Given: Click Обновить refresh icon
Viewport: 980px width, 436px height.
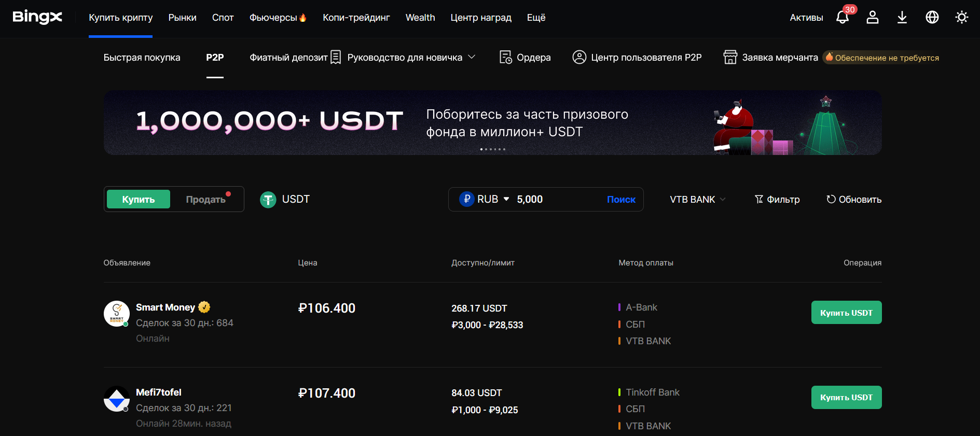Looking at the screenshot, I should tap(831, 200).
